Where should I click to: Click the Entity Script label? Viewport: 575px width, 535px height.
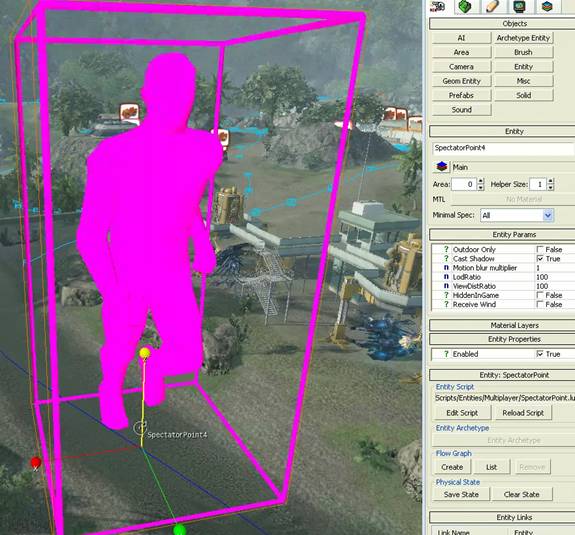(x=455, y=387)
